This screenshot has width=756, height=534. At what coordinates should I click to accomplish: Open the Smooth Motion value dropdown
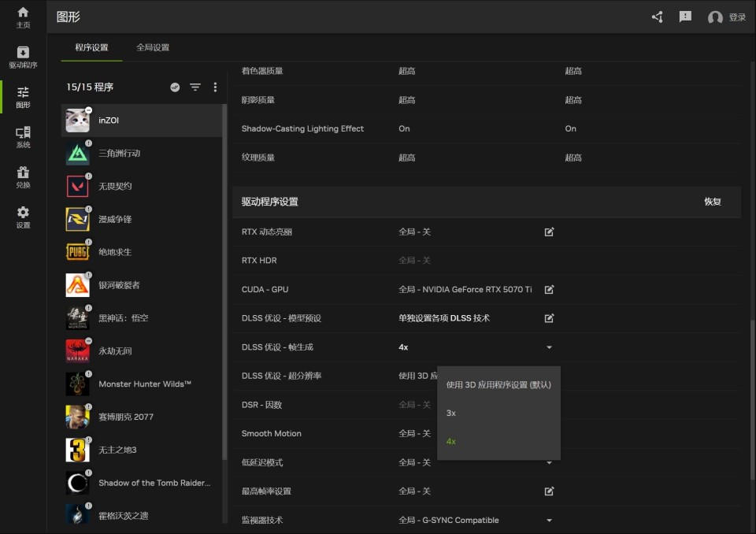click(415, 434)
